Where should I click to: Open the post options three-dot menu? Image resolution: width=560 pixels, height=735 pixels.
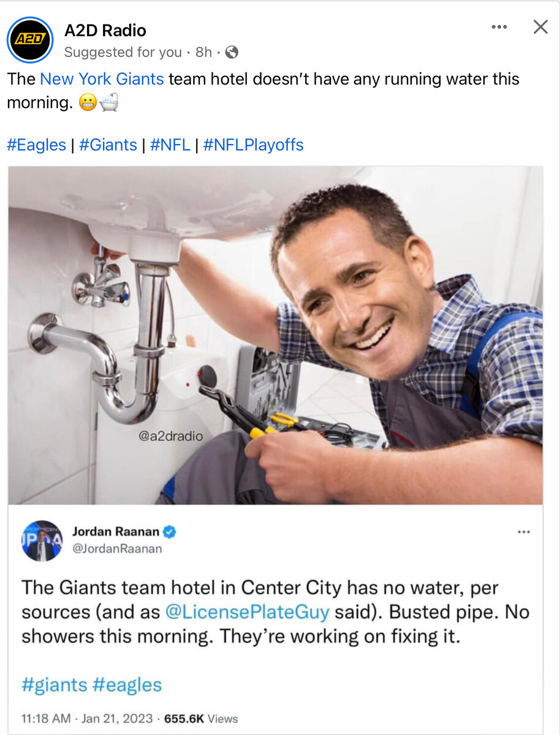(499, 27)
